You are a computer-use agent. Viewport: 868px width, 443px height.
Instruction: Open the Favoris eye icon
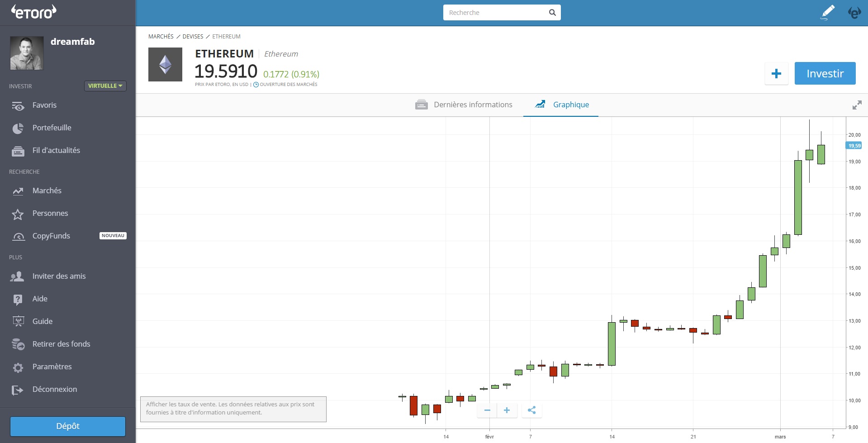[18, 106]
